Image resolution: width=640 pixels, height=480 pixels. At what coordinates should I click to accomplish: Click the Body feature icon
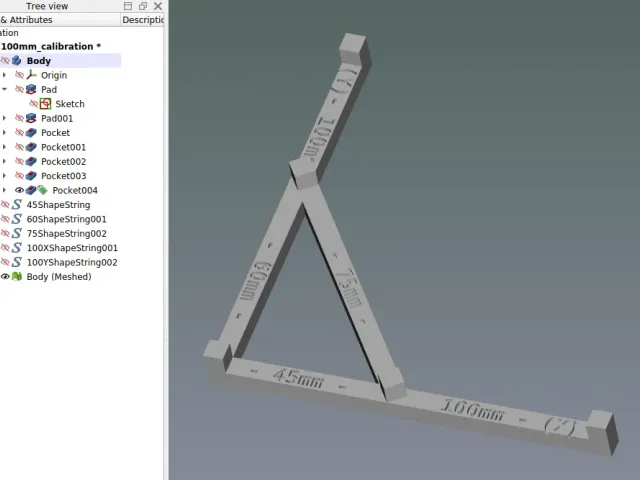[17, 61]
